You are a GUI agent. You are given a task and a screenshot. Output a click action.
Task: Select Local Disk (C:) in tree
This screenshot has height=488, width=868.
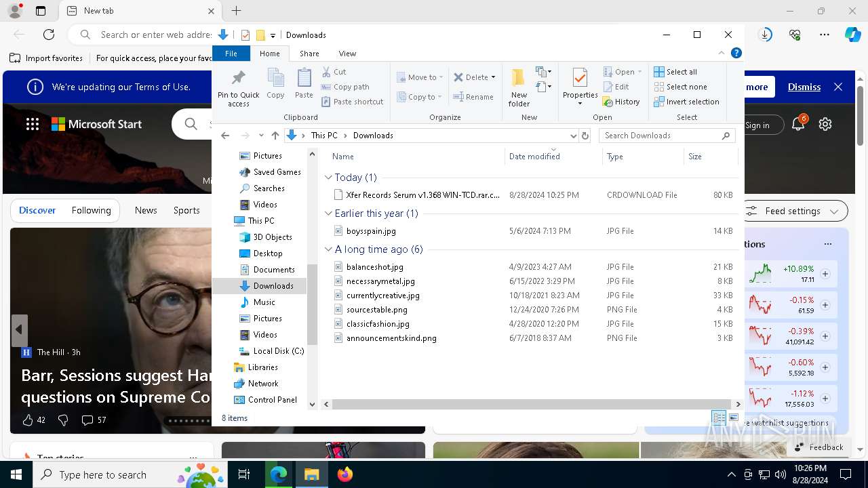click(278, 351)
